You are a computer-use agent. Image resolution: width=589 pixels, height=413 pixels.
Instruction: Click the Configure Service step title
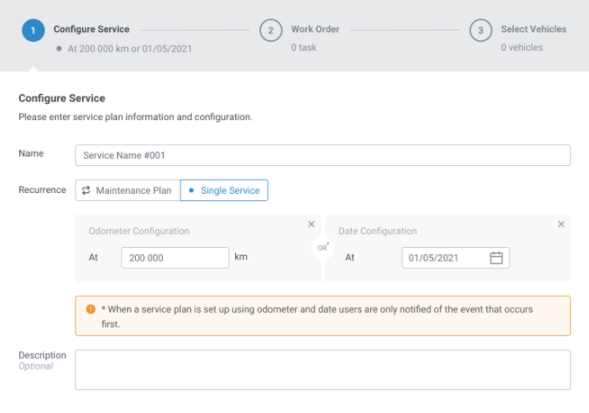click(91, 29)
